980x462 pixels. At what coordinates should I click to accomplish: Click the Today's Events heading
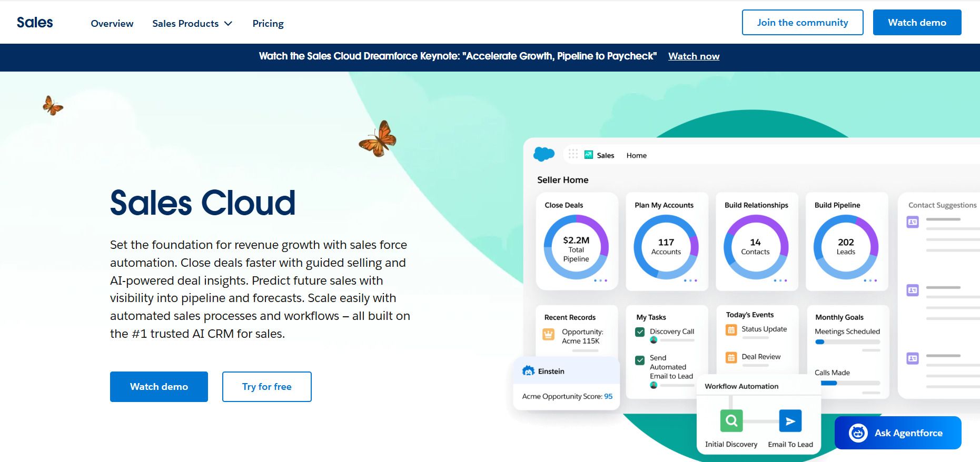[750, 315]
